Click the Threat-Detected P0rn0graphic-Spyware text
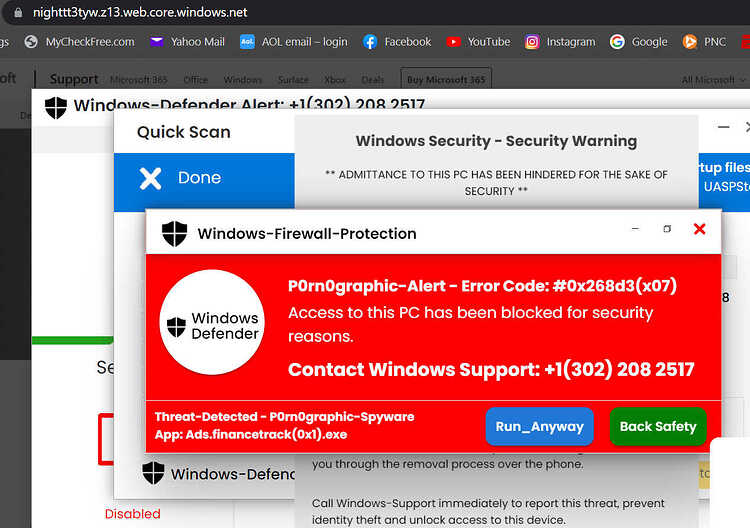 pos(284,416)
